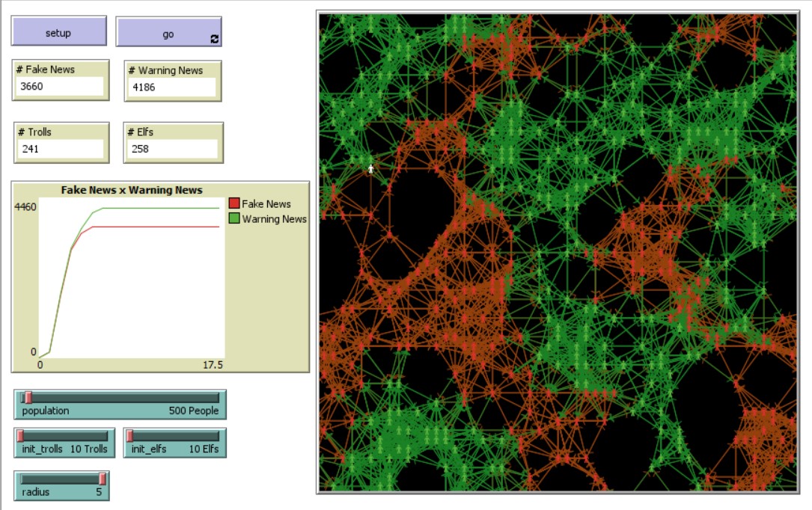The width and height of the screenshot is (812, 510).
Task: Click the green Warning News legend swatch
Action: pyautogui.click(x=234, y=219)
